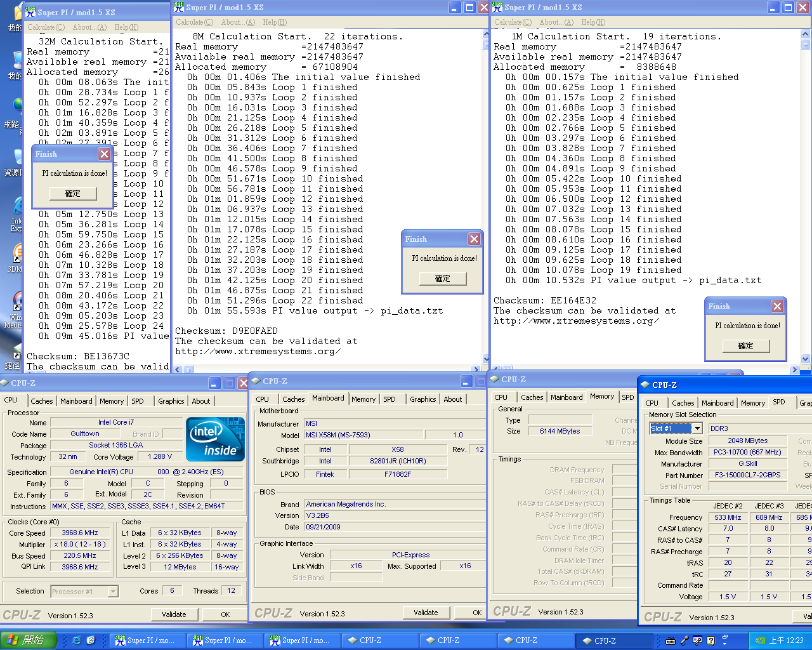
Task: Click the Southbridge value 82801JR (ICH10R)
Action: (x=398, y=461)
